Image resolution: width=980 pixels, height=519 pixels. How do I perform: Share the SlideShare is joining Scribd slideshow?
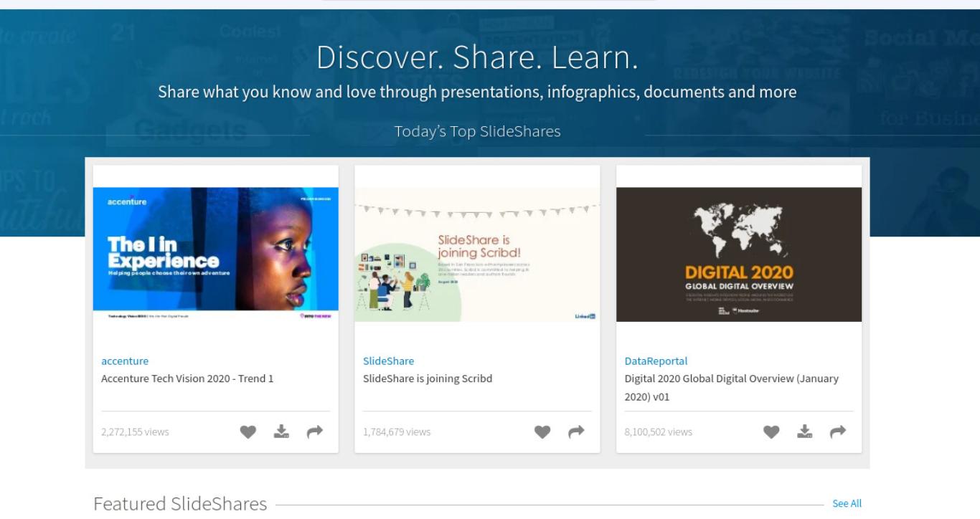(x=576, y=432)
